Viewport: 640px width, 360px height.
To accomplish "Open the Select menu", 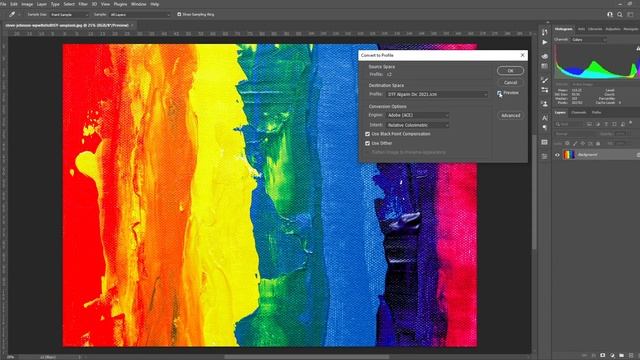I will click(x=69, y=4).
